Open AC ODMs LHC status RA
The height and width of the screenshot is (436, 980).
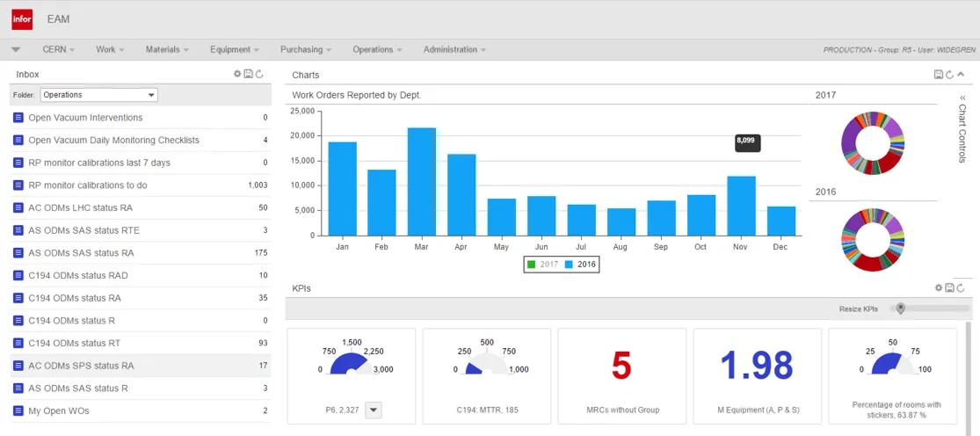141,207
